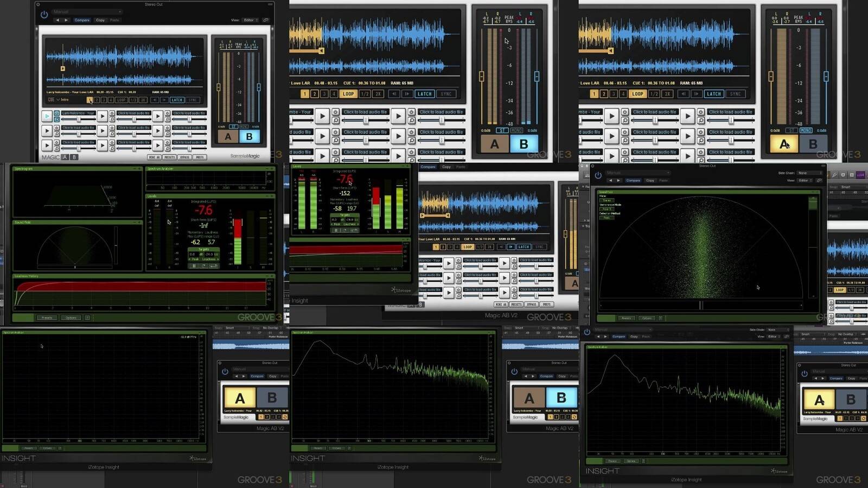The width and height of the screenshot is (868, 488).
Task: Toggle SYNC in the top-left Magic AB
Action: click(193, 100)
